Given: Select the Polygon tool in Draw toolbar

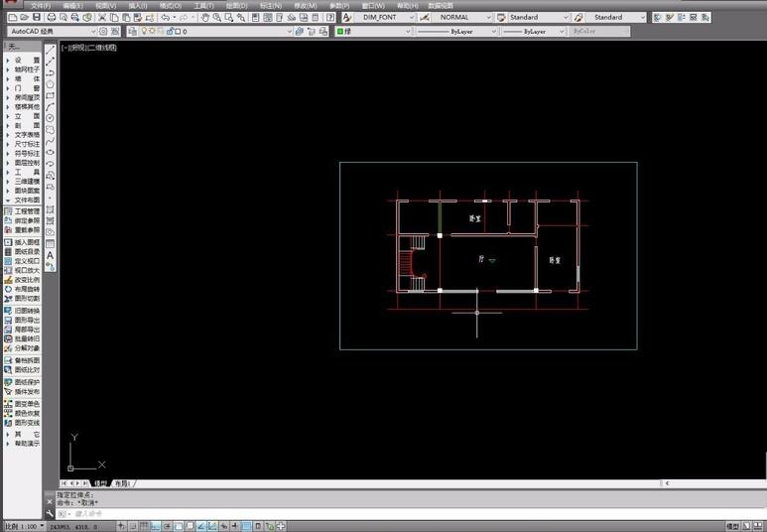Looking at the screenshot, I should pos(50,84).
